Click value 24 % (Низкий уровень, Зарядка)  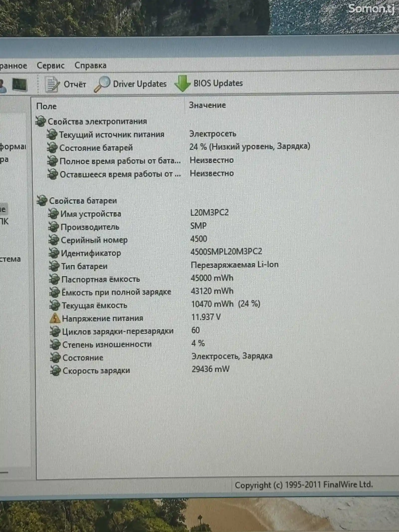(x=250, y=146)
